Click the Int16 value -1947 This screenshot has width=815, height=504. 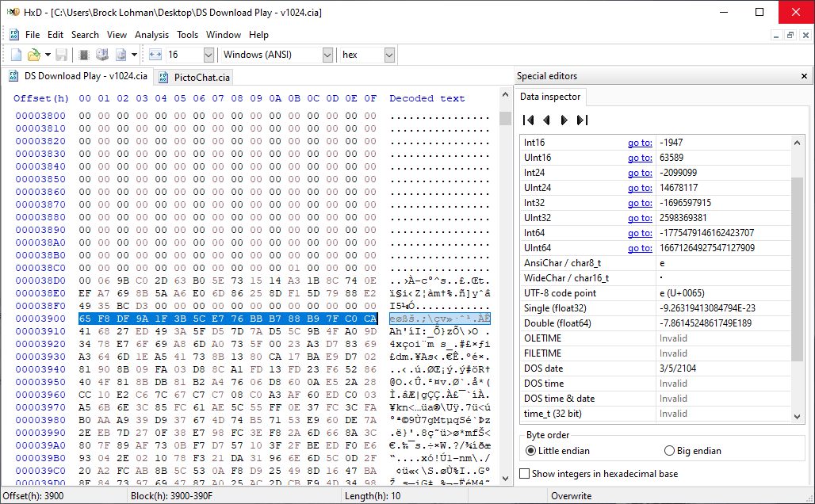click(x=671, y=143)
